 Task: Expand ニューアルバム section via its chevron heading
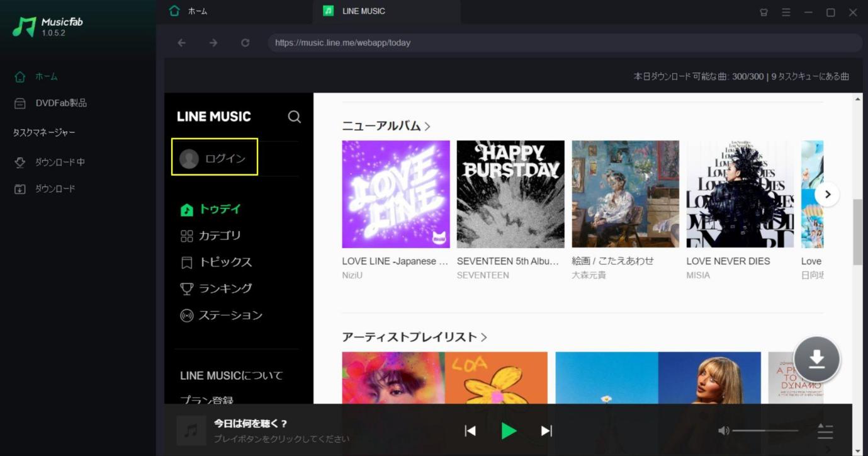[x=386, y=126]
